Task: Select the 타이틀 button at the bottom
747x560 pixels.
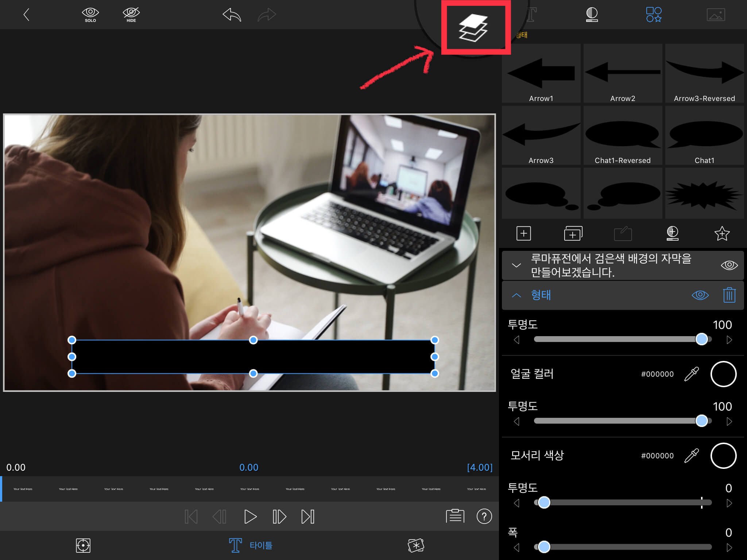Action: click(x=251, y=545)
